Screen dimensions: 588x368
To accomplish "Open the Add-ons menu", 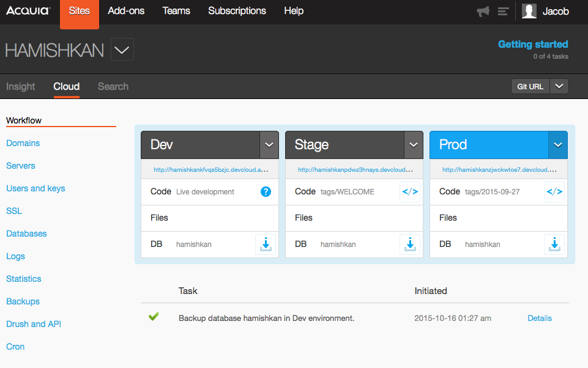I will point(126,11).
